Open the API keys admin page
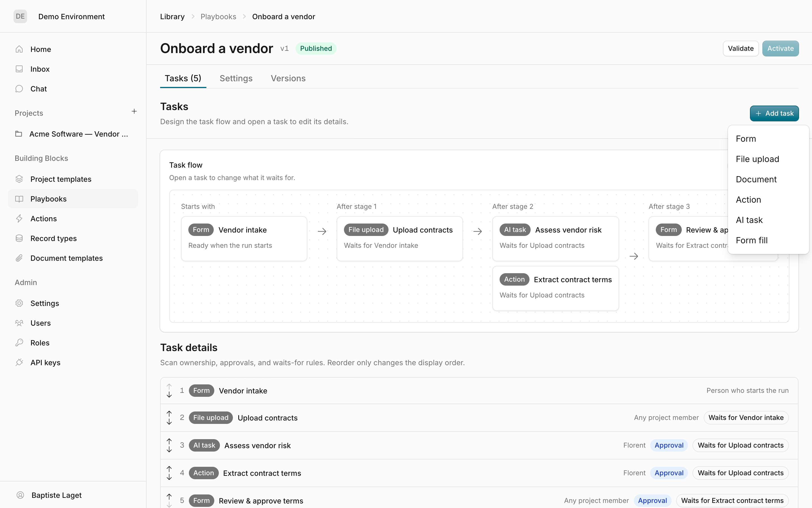812x508 pixels. (x=73, y=362)
